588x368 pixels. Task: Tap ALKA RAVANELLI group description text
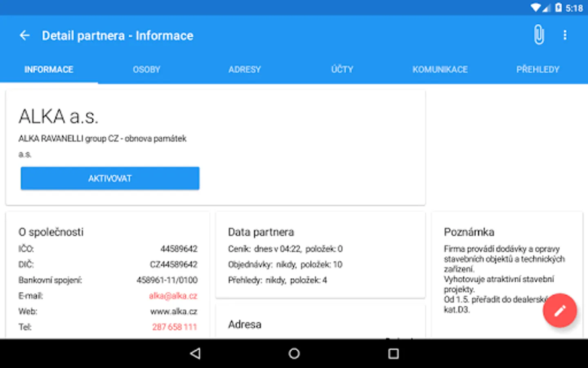tap(102, 146)
